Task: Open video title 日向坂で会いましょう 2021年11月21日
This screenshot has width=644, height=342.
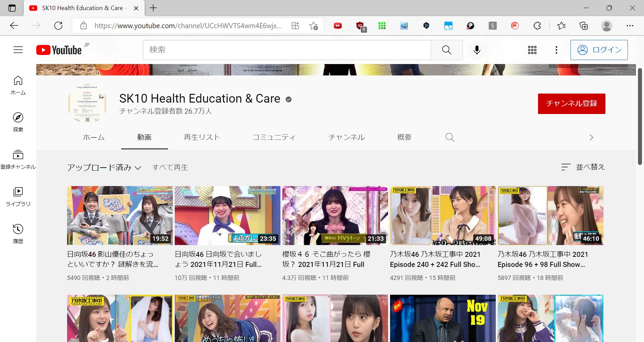Action: pyautogui.click(x=218, y=259)
